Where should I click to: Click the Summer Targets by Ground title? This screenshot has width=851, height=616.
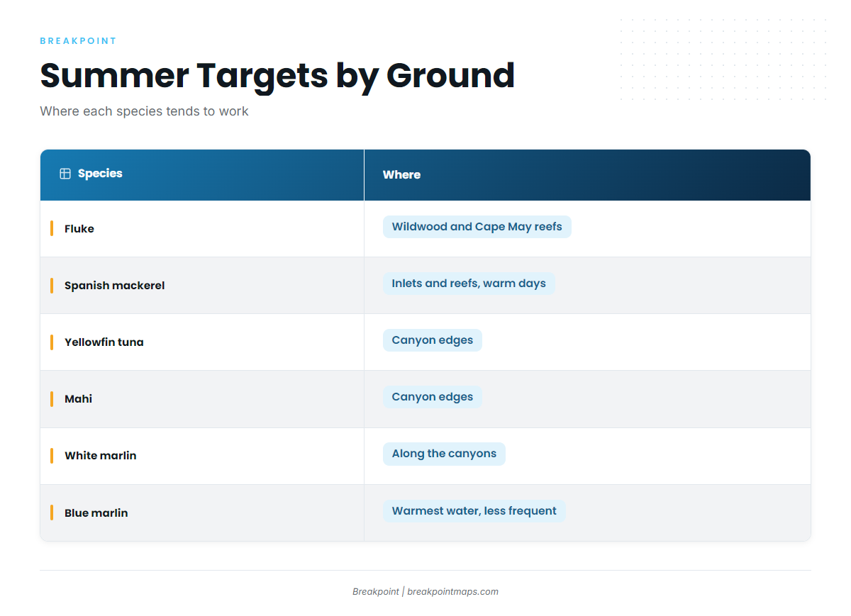(x=277, y=75)
